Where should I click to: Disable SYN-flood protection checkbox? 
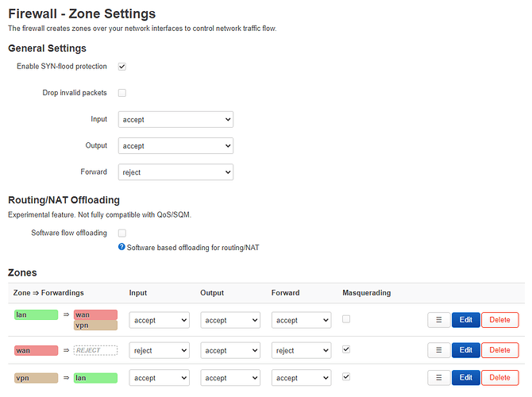pos(122,66)
